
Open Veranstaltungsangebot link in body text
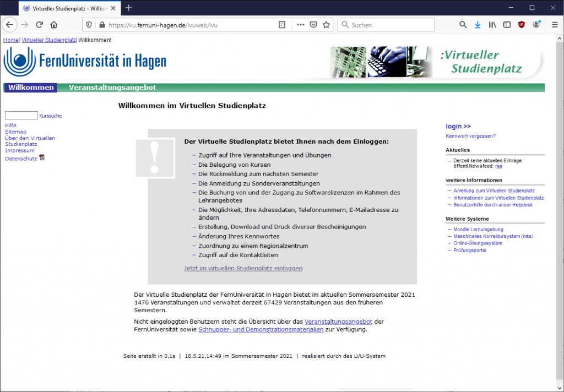(339, 322)
